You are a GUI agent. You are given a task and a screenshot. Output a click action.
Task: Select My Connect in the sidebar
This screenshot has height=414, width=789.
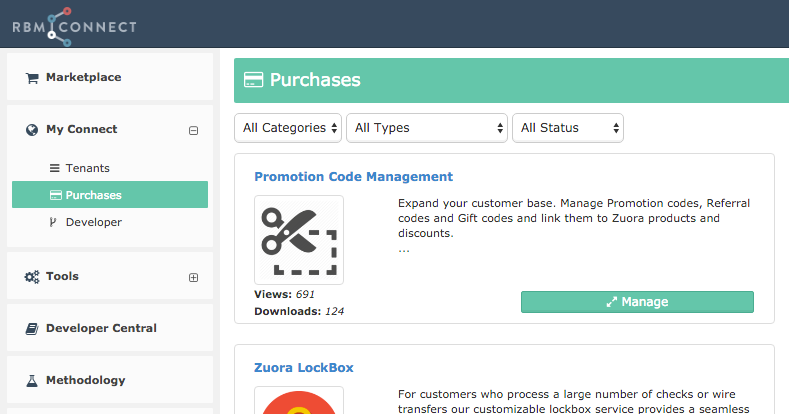coord(82,129)
